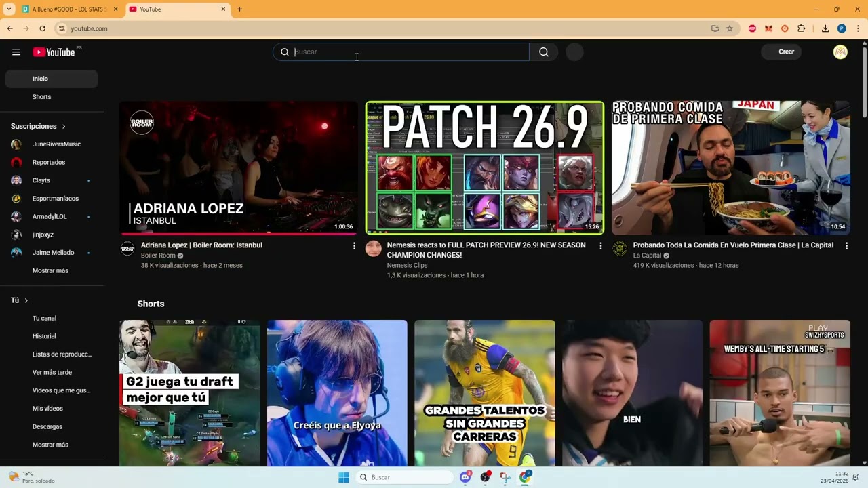Open the ArmadylLOL subscription

[52, 216]
